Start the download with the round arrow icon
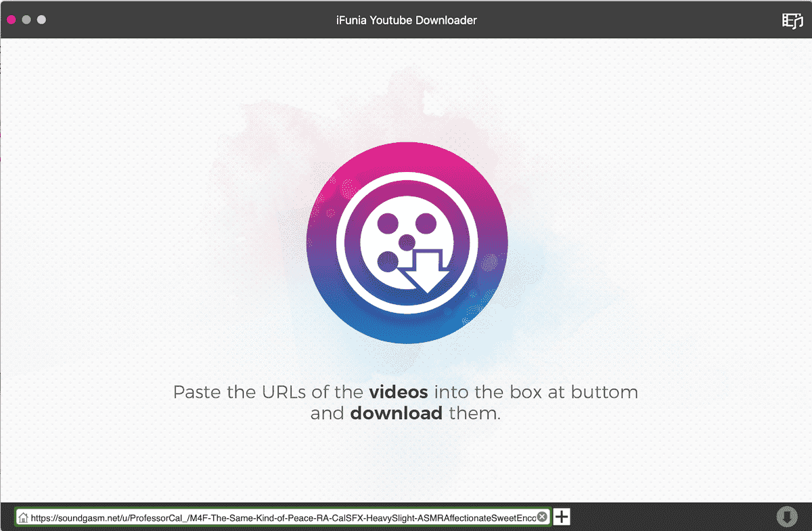Viewport: 812px width, 531px height. coord(786,517)
